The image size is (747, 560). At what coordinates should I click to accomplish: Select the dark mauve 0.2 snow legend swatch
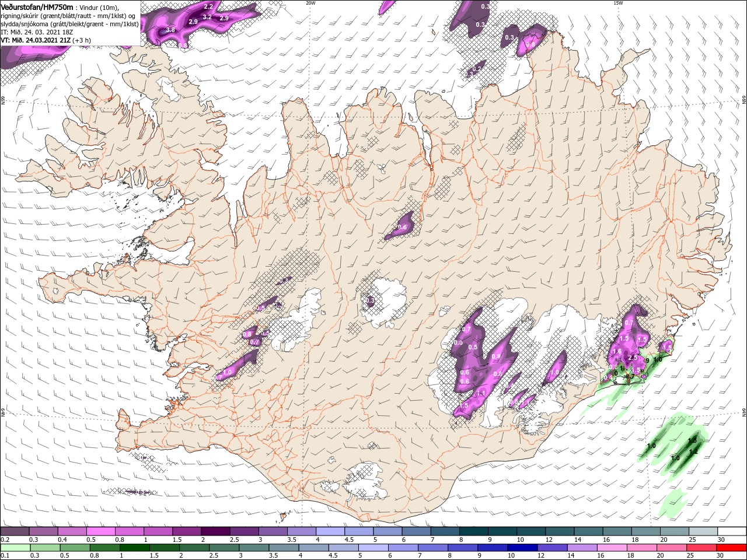15,532
